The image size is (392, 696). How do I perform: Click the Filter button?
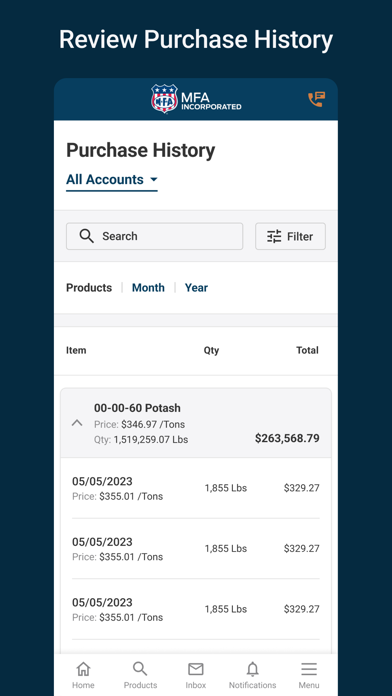pos(290,236)
